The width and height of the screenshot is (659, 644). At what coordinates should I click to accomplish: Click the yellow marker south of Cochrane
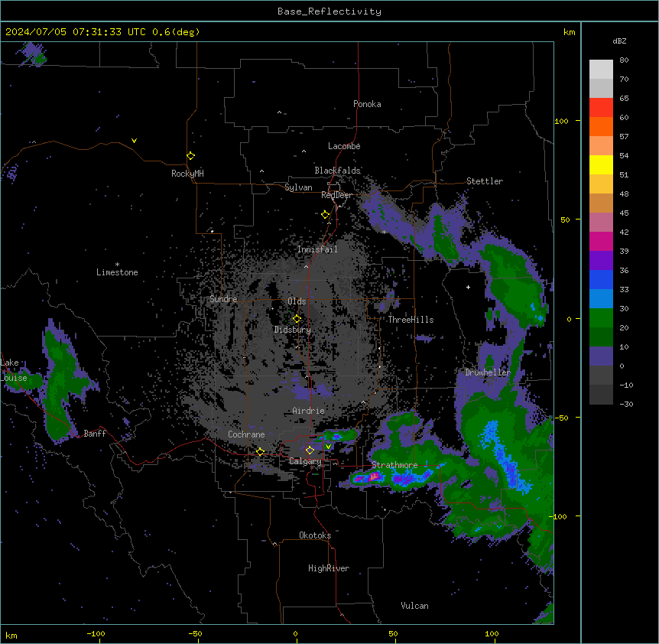click(260, 452)
